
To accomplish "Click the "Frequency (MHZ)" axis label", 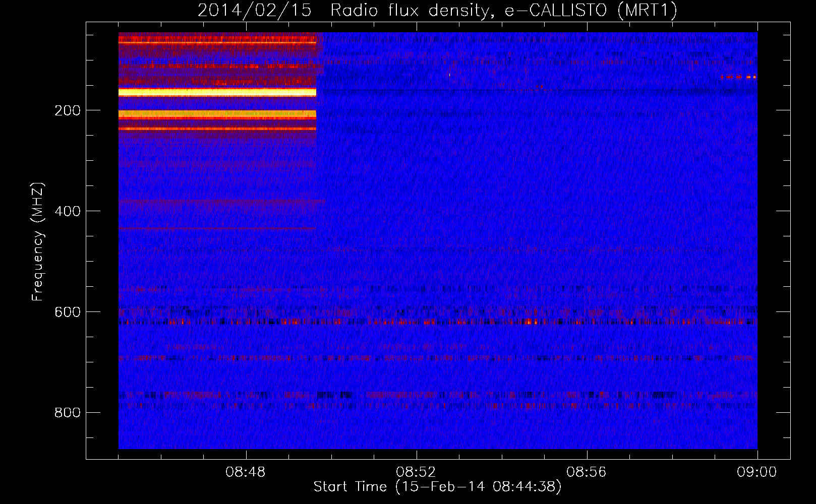I will click(x=38, y=242).
